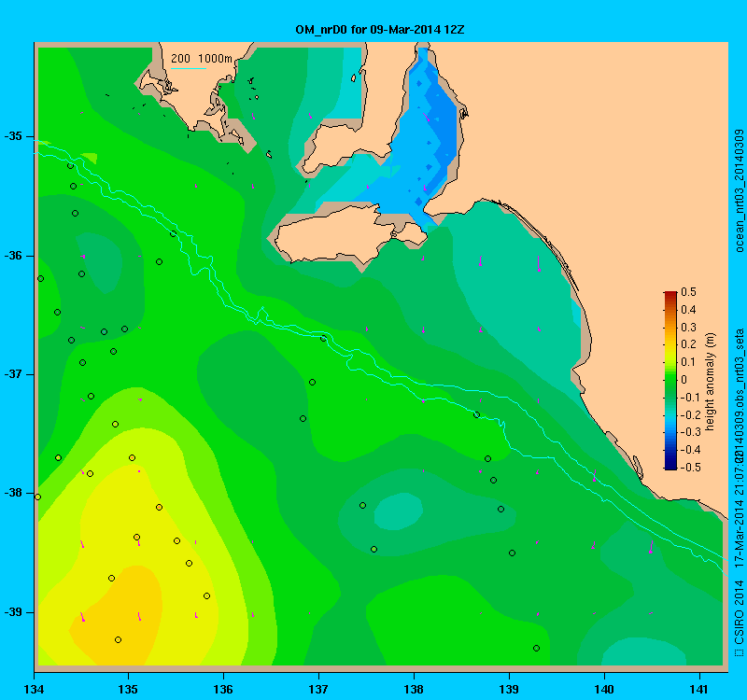Select the '-39' latitude axis label
This screenshot has height=700, width=747.
(13, 612)
